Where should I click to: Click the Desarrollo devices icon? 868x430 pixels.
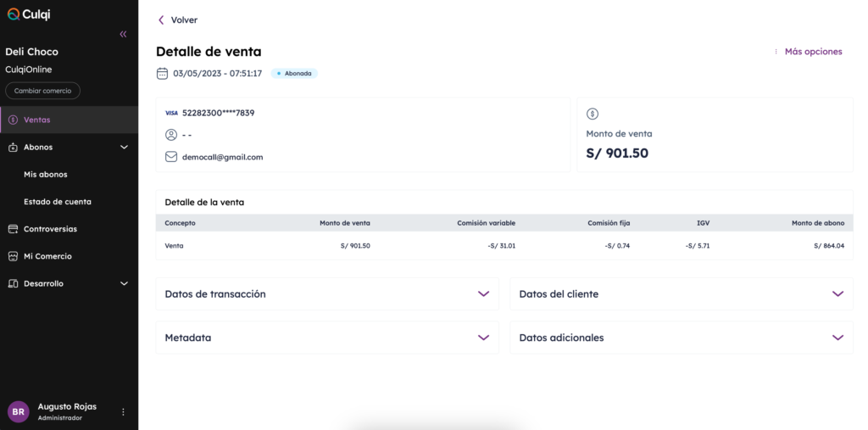click(x=14, y=284)
